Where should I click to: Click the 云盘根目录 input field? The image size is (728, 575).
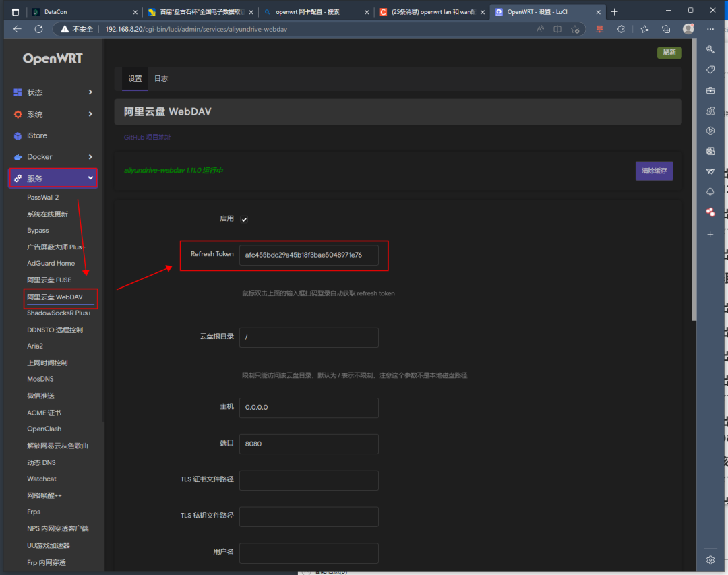[309, 337]
